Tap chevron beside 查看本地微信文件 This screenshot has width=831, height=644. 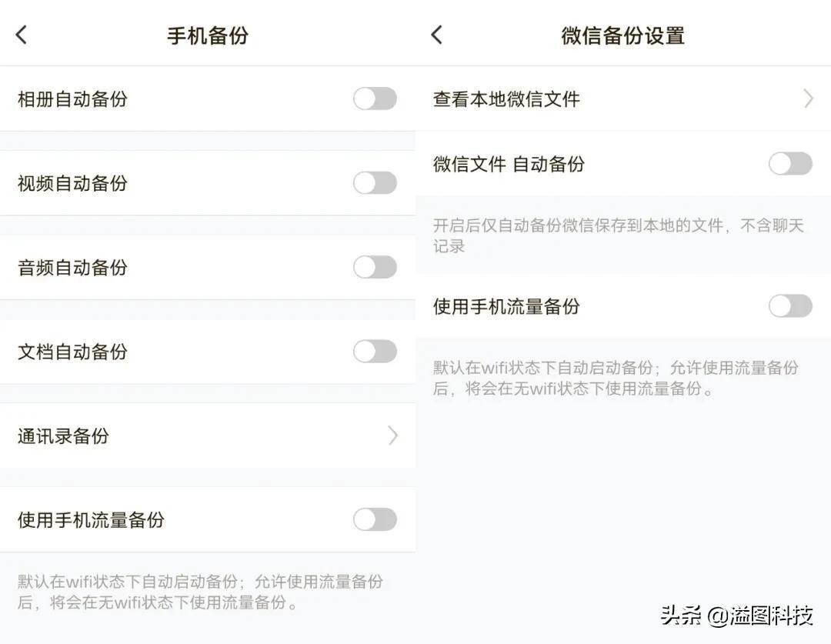click(808, 98)
